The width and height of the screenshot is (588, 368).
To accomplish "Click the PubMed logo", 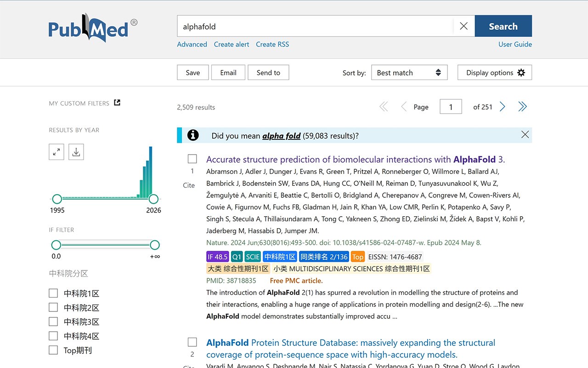I will (93, 28).
